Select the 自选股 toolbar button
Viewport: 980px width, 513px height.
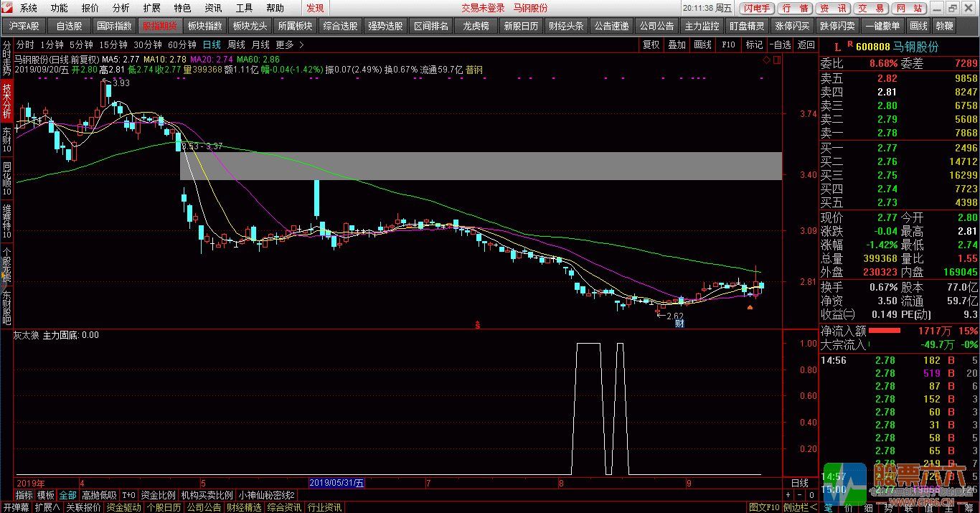tap(70, 26)
